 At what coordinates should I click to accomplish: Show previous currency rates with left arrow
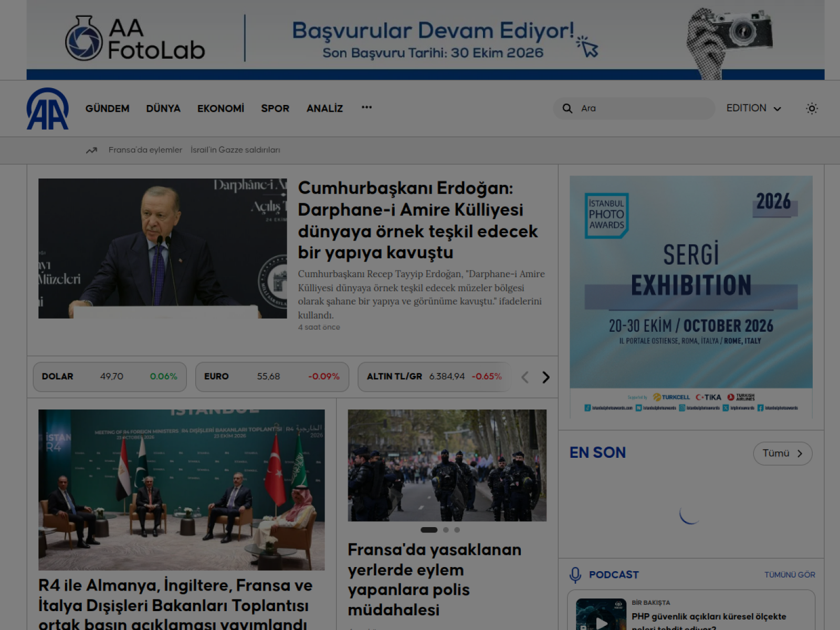point(524,377)
